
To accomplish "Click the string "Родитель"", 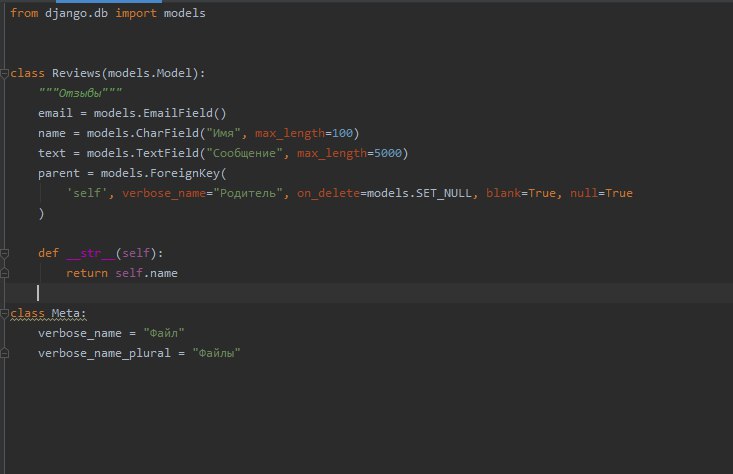I will [x=248, y=193].
